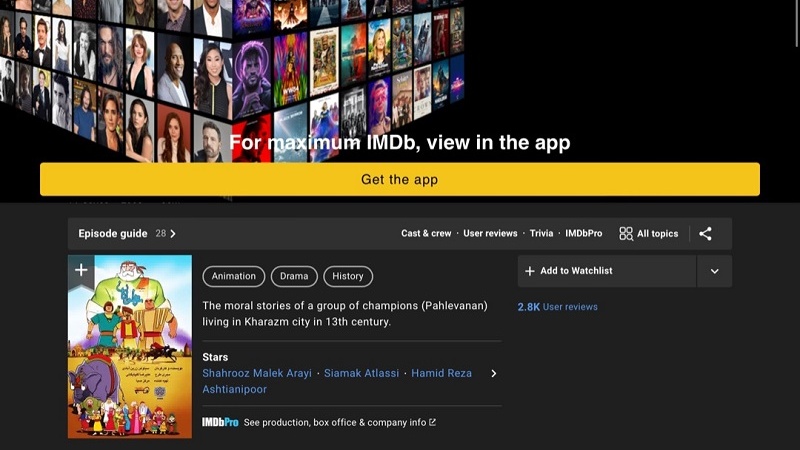
Task: Click the All topics grid icon
Action: pos(626,234)
